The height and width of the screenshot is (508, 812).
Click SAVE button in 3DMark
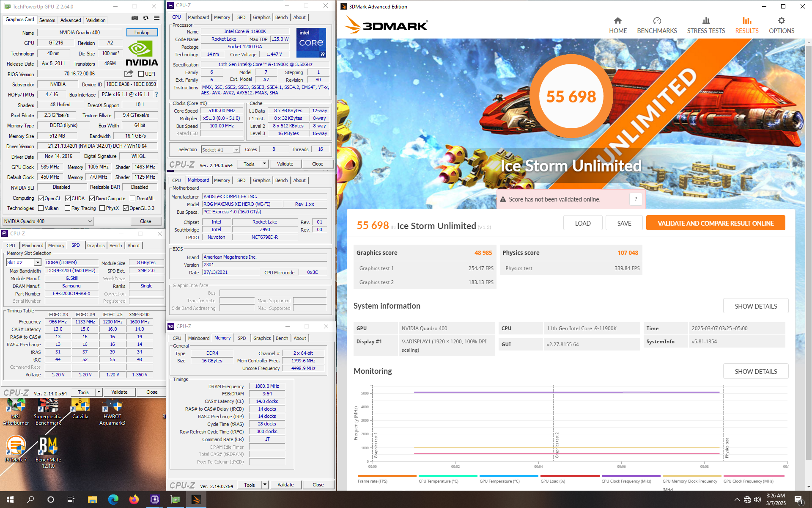(x=624, y=223)
